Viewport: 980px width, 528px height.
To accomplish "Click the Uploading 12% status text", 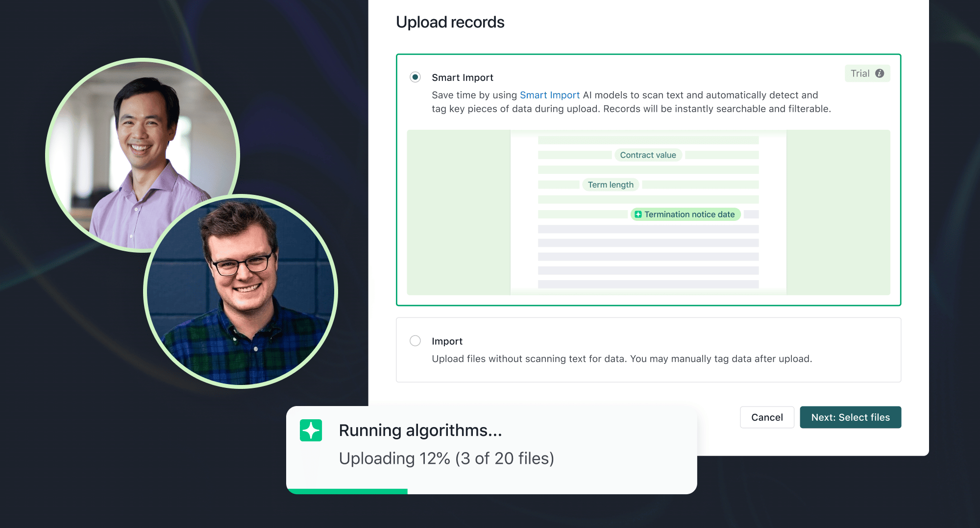I will [x=446, y=458].
